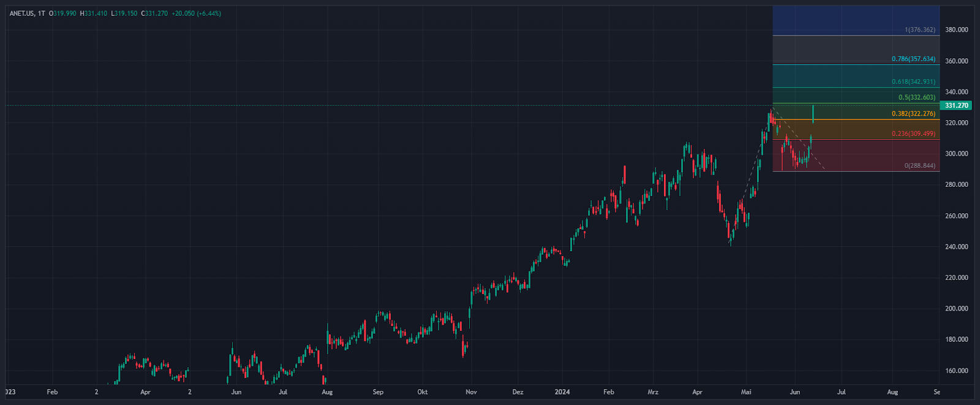Click the Mai label on the time axis
980x405 pixels.
(x=746, y=392)
